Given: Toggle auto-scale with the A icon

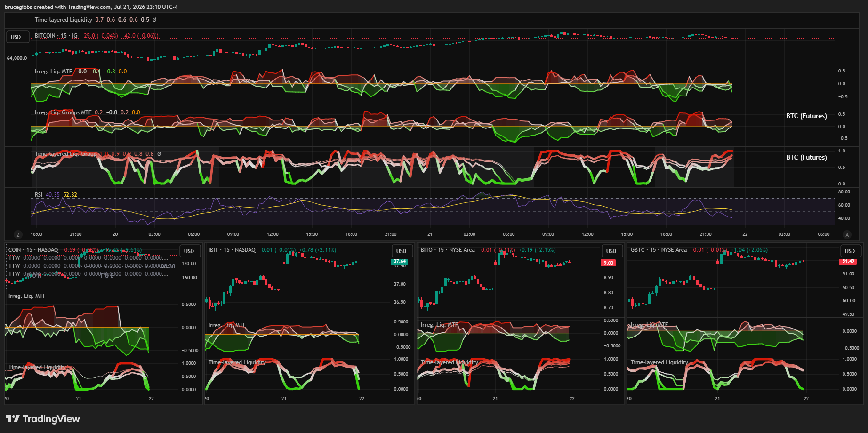Looking at the screenshot, I should pyautogui.click(x=847, y=234).
